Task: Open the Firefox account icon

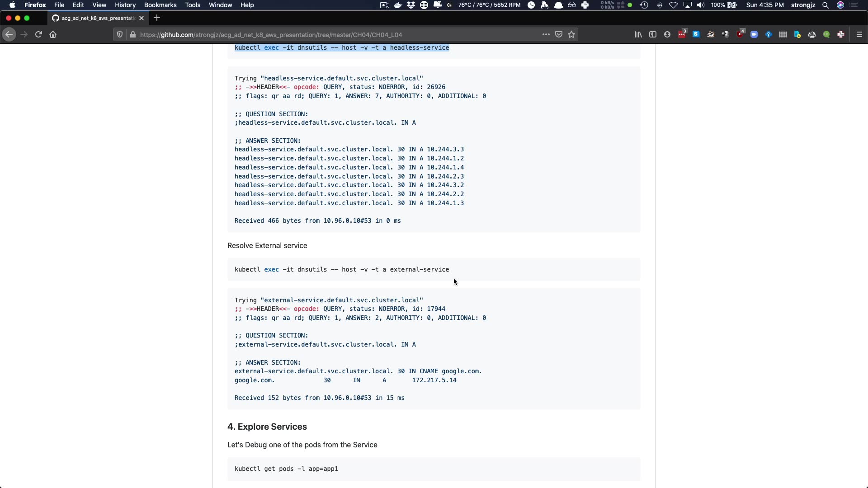Action: (x=667, y=34)
